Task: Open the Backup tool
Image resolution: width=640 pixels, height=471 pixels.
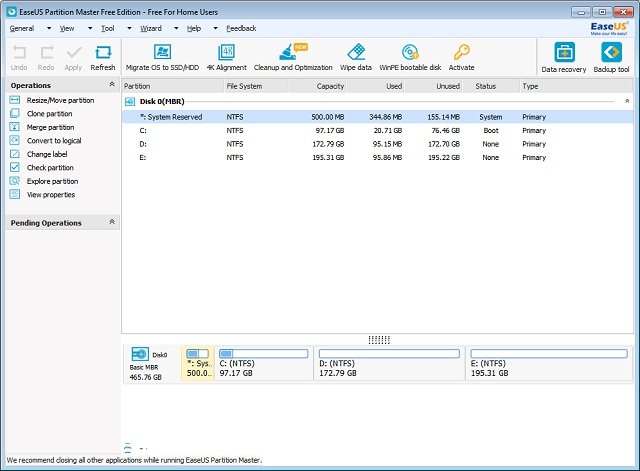Action: point(611,58)
